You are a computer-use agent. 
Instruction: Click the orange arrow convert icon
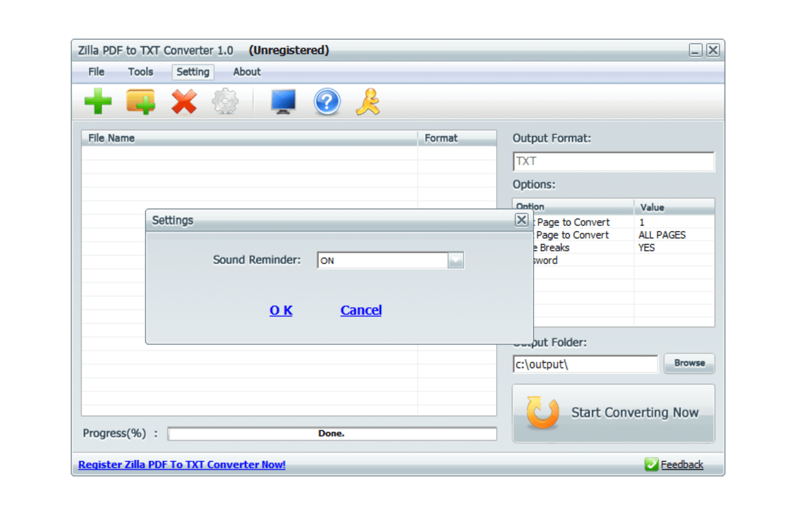click(x=542, y=413)
